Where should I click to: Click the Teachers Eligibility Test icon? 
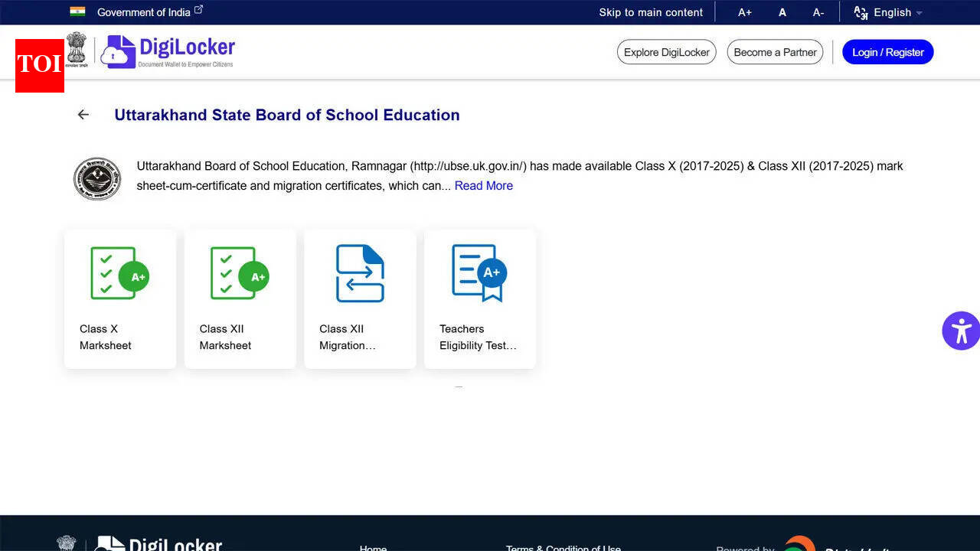pyautogui.click(x=479, y=273)
